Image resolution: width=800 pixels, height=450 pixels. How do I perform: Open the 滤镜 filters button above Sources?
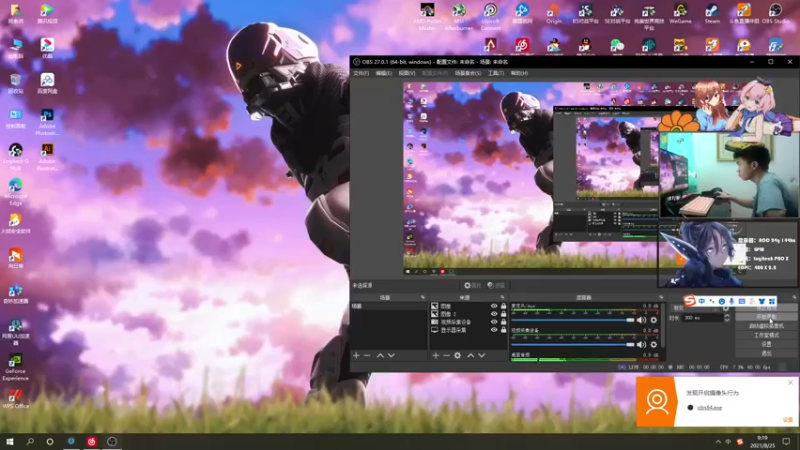pos(496,285)
